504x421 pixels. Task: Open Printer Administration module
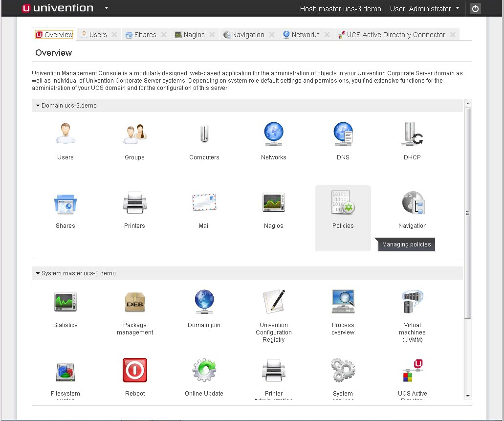(274, 370)
